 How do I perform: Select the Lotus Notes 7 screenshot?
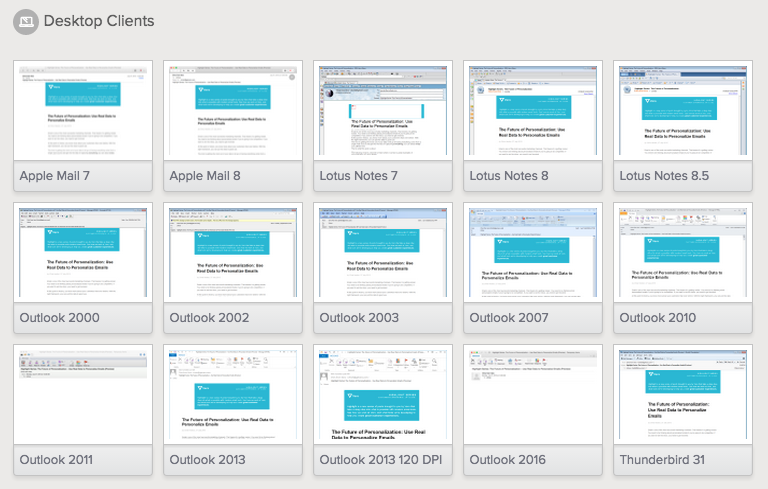coord(383,111)
